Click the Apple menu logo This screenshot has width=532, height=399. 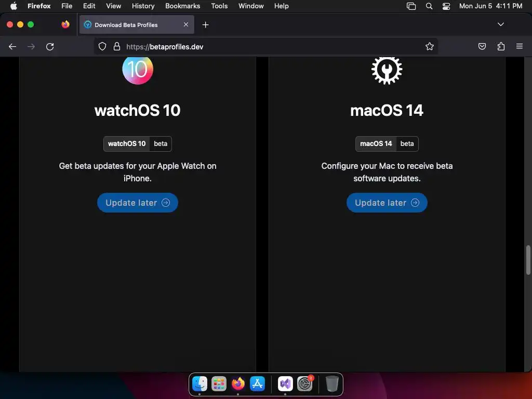click(14, 6)
